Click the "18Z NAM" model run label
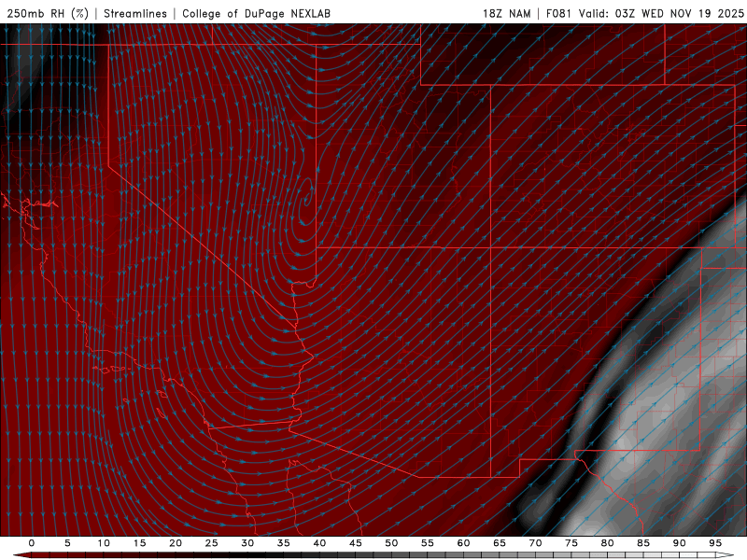 (507, 13)
